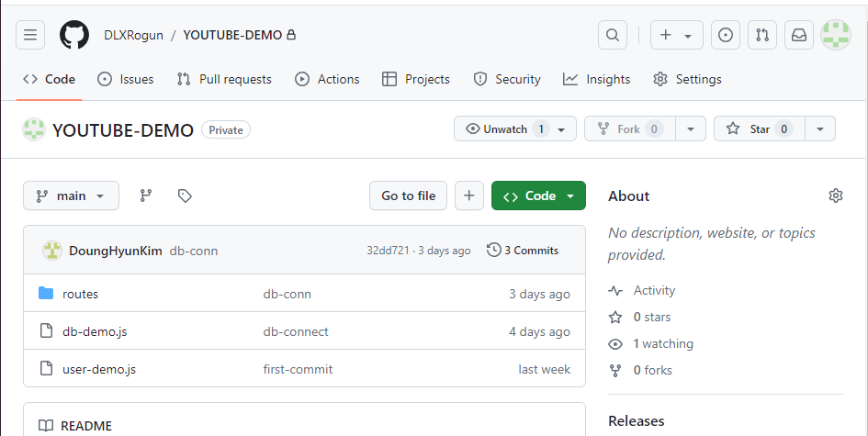Click the Go to file button
Screen dimensions: 868x436
(408, 196)
